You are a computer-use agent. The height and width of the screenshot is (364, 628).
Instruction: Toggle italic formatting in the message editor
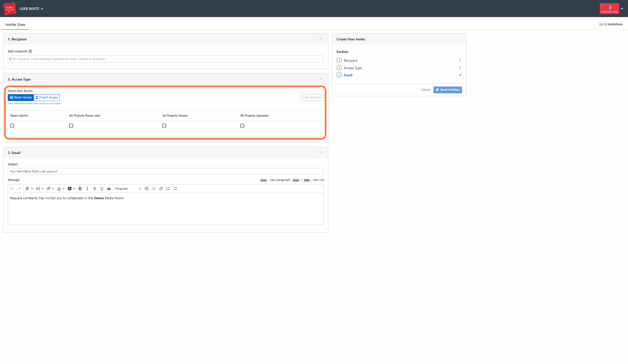(87, 189)
